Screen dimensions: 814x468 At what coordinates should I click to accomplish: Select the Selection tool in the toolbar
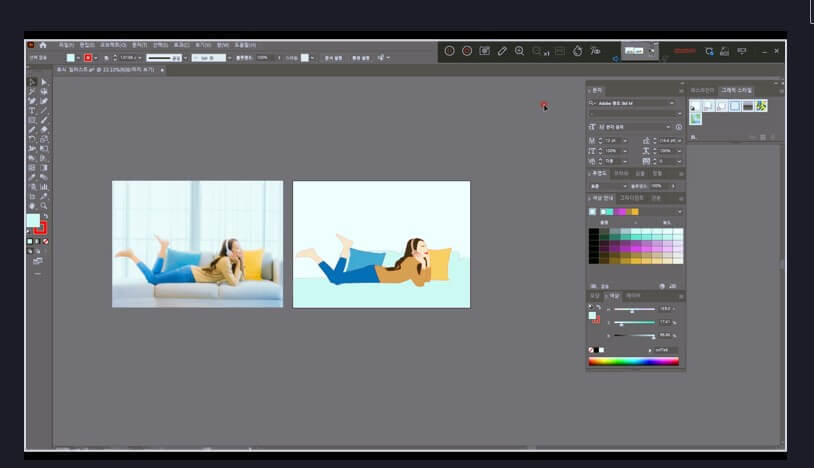pyautogui.click(x=32, y=82)
